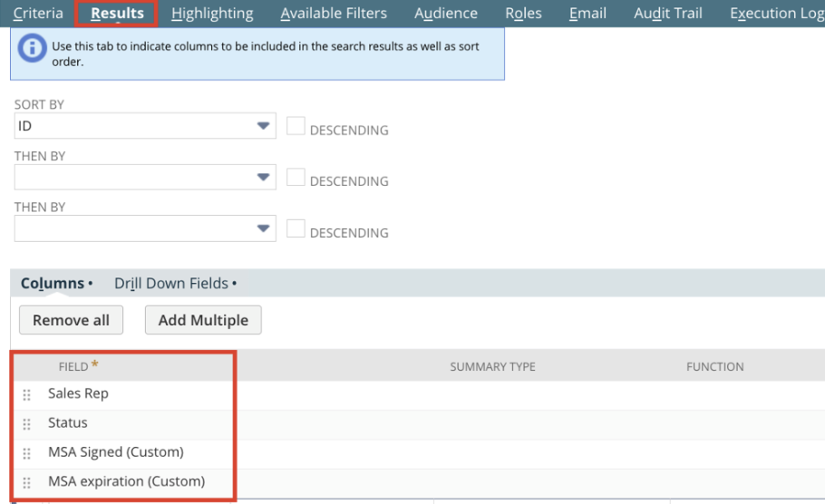Click the FUNCTION column header
The height and width of the screenshot is (504, 825).
(715, 367)
